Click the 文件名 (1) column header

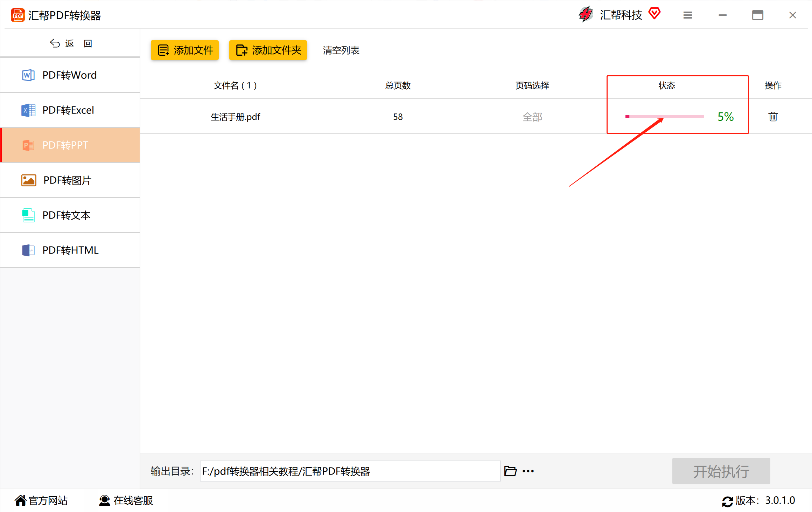[235, 85]
